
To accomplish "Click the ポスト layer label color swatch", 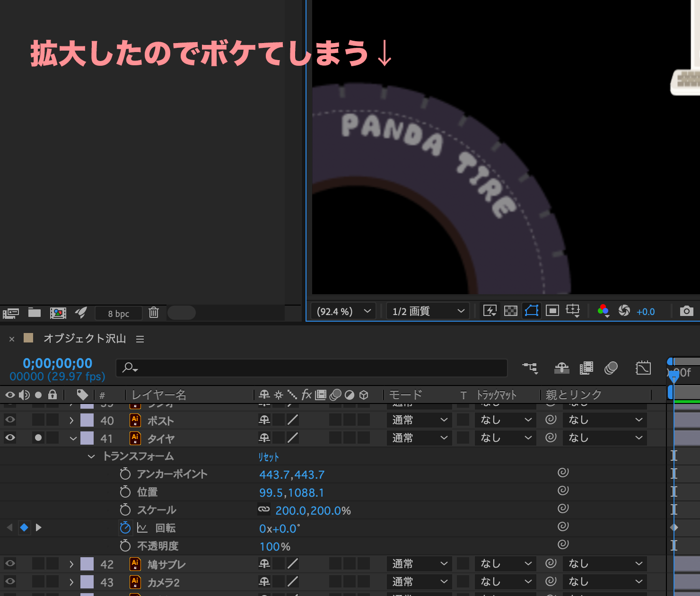I will 87,420.
